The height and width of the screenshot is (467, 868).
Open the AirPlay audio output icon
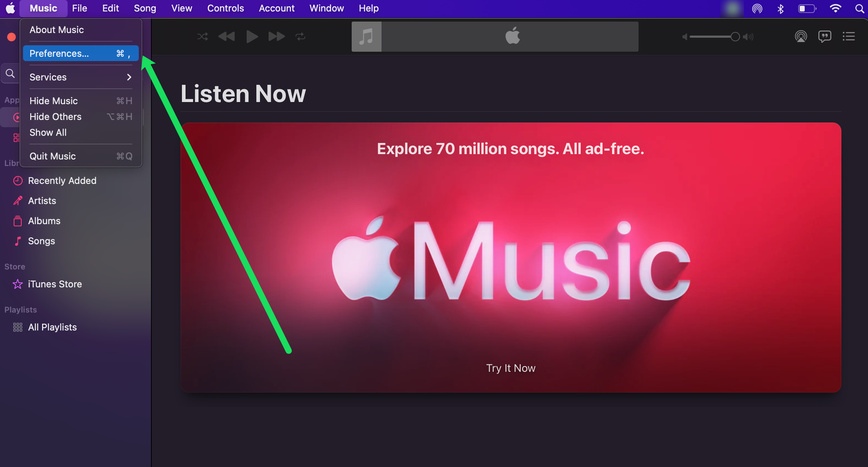coord(801,37)
